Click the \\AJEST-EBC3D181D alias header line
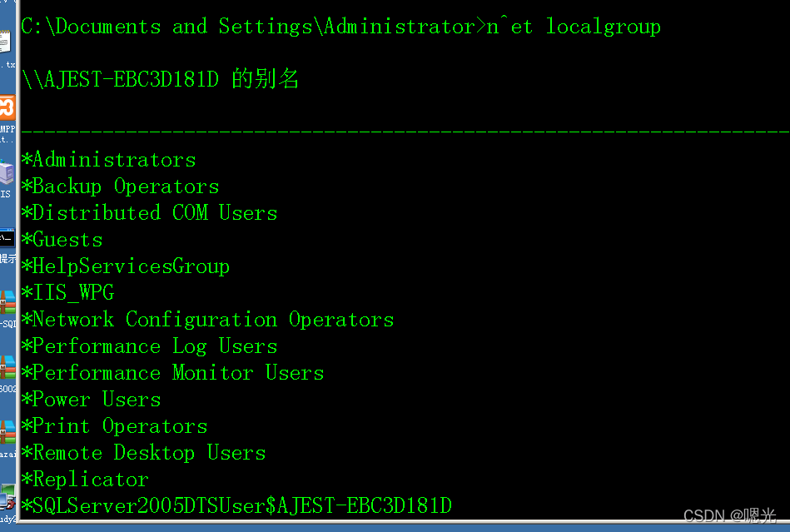790x532 pixels. pos(160,79)
